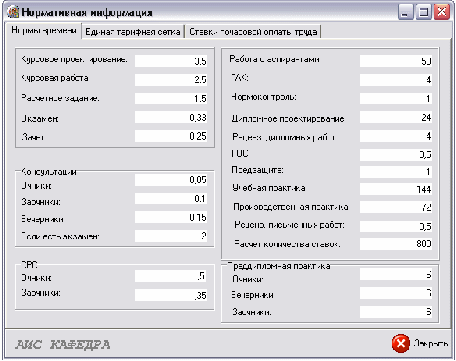Viewport: 456px width, 361px height.
Task: Click the Дипломное проектирование label
Action: (x=288, y=119)
